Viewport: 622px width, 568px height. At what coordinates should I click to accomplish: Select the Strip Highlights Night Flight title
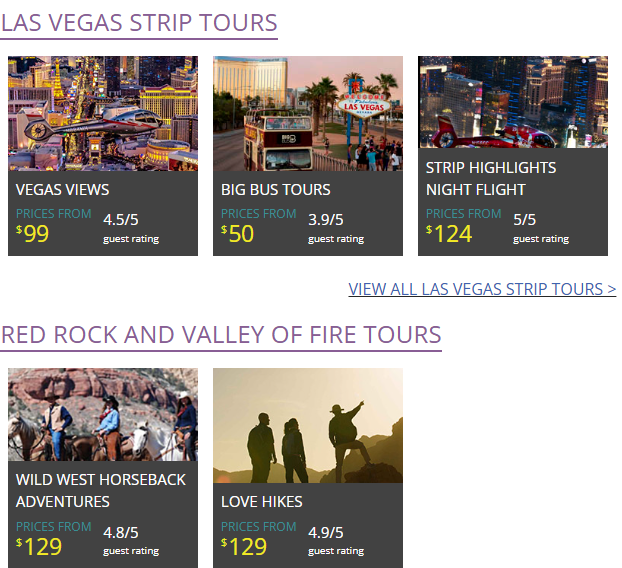pos(491,178)
